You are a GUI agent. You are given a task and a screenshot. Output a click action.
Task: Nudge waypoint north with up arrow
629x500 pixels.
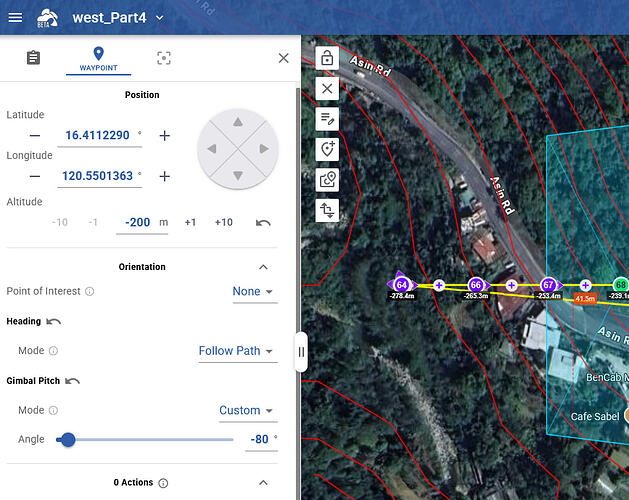[x=238, y=122]
